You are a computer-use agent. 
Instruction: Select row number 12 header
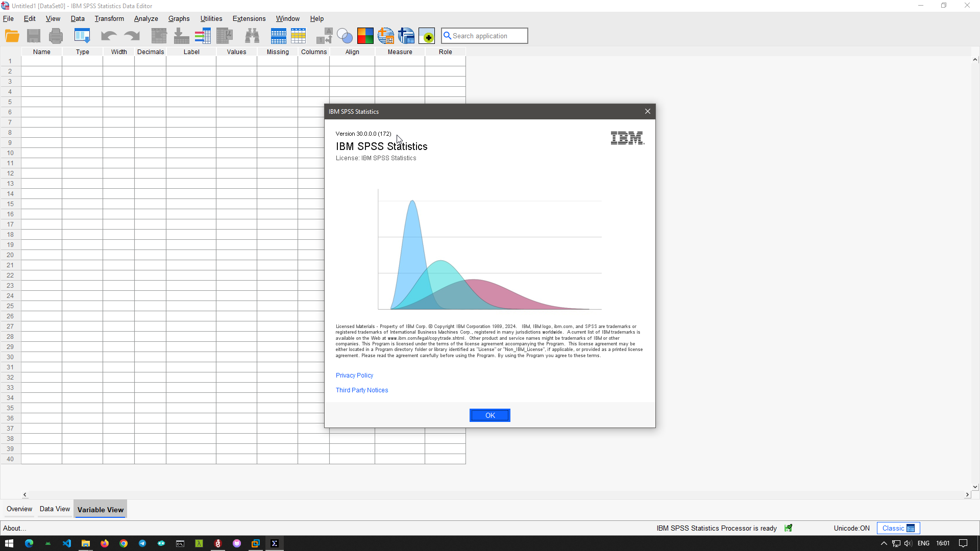[x=10, y=173]
